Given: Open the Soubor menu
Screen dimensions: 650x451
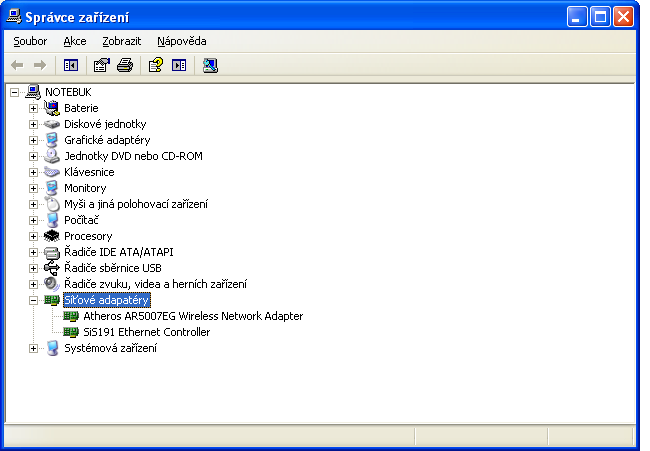Looking at the screenshot, I should [30, 41].
